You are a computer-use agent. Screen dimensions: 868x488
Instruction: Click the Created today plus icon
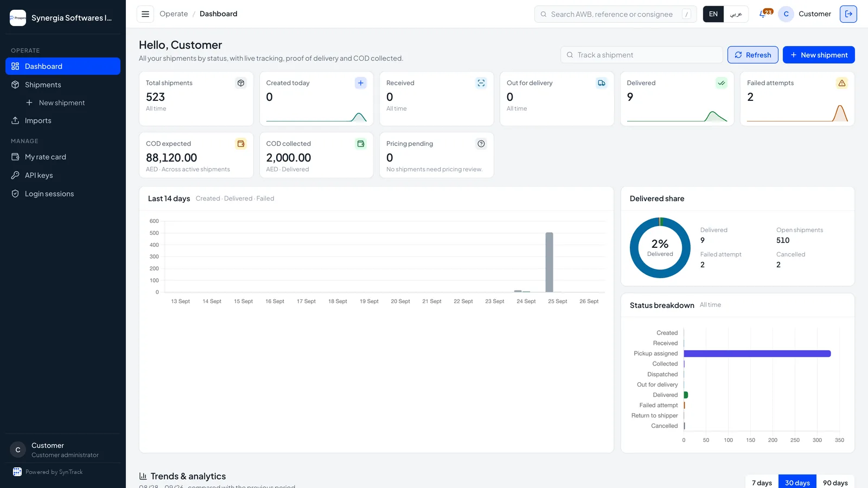tap(361, 83)
